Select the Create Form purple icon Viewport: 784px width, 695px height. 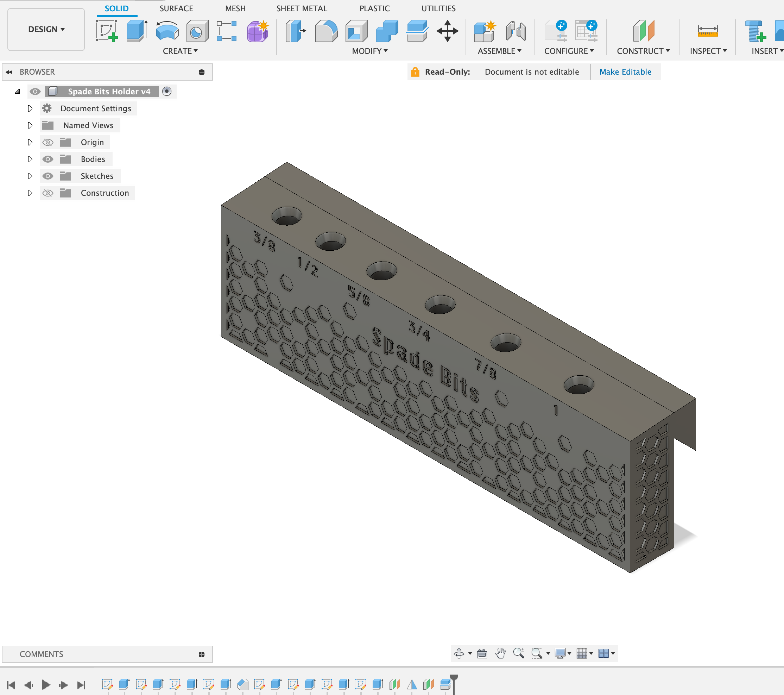(258, 31)
